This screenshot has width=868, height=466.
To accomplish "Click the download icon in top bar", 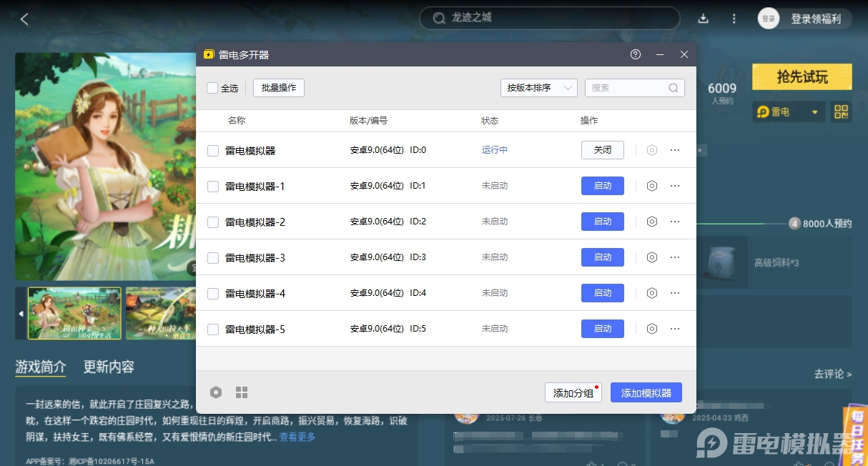I will pos(703,19).
